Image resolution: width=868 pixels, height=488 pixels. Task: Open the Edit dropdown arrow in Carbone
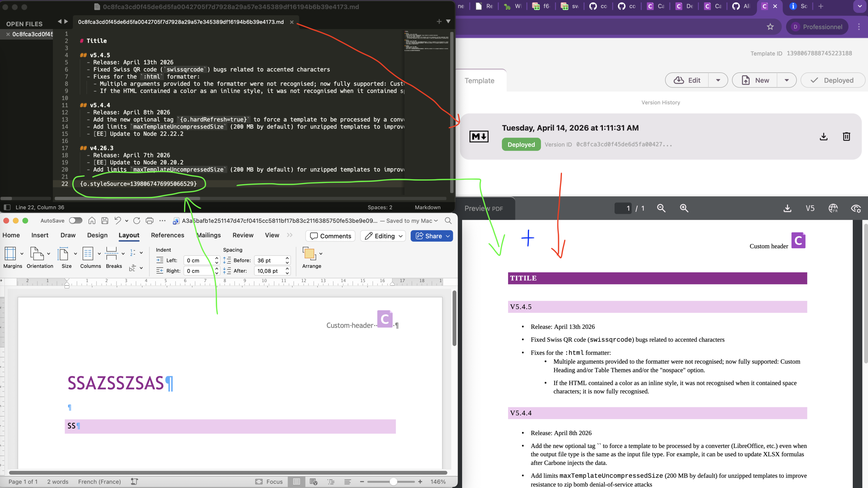pos(718,80)
